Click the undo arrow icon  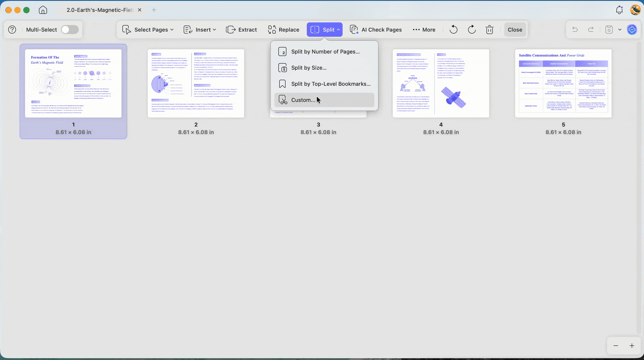575,30
